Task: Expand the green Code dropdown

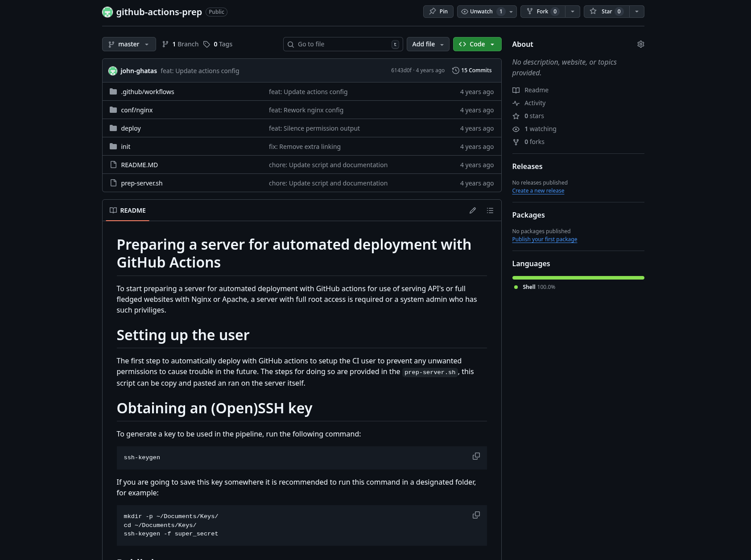Action: click(x=477, y=44)
